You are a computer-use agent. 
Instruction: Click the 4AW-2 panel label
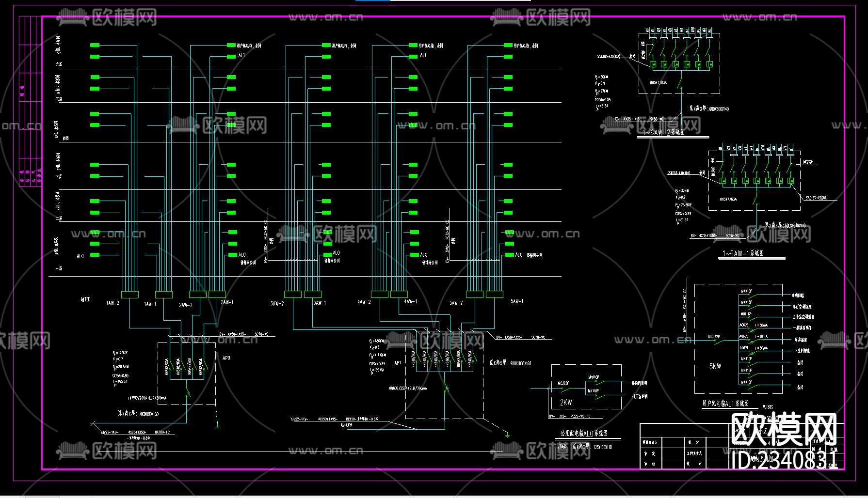tap(364, 302)
